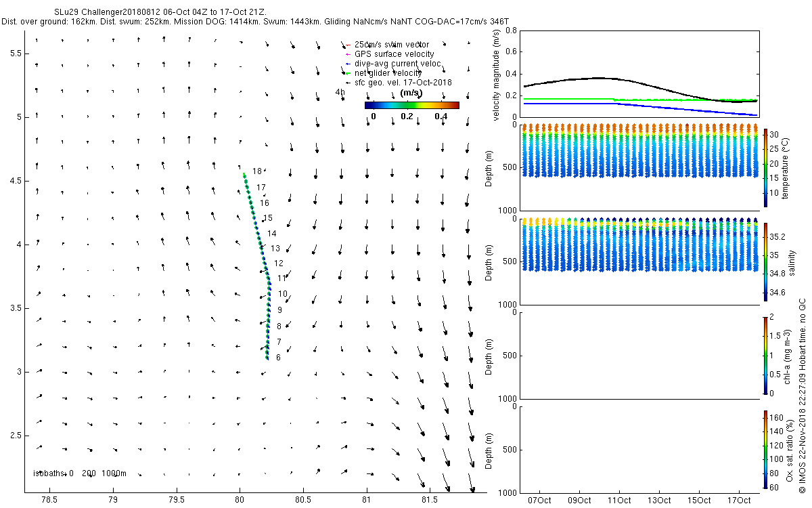The image size is (812, 508).
Task: Click legend entry '25cm/s swim vector'
Action: [391, 45]
